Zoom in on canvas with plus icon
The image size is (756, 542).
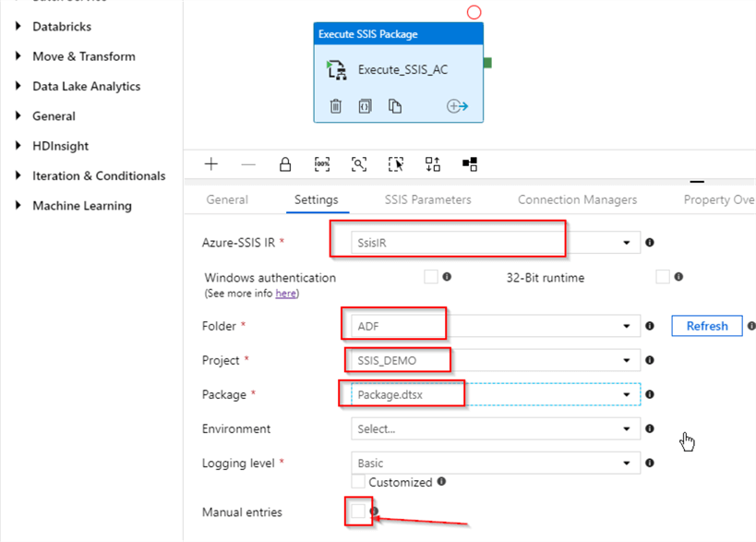coord(211,164)
